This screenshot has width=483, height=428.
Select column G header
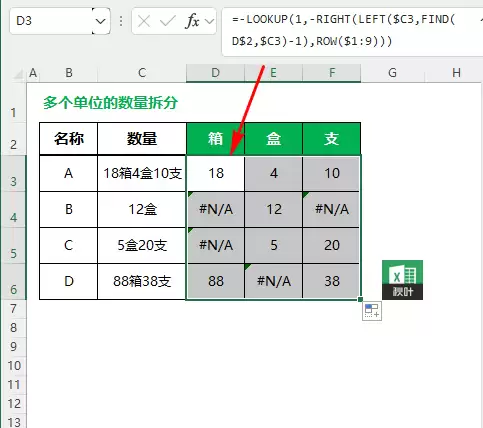(392, 73)
